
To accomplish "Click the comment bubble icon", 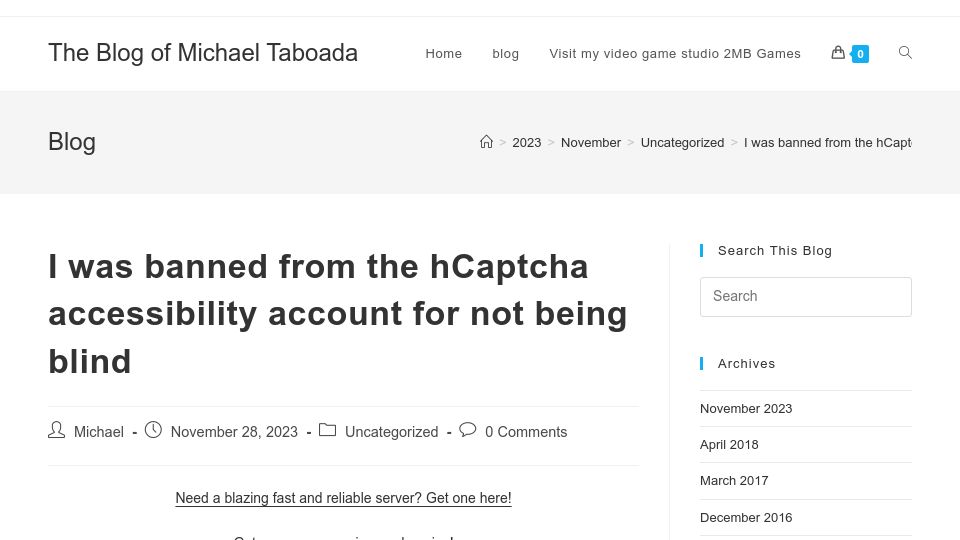I will point(468,429).
